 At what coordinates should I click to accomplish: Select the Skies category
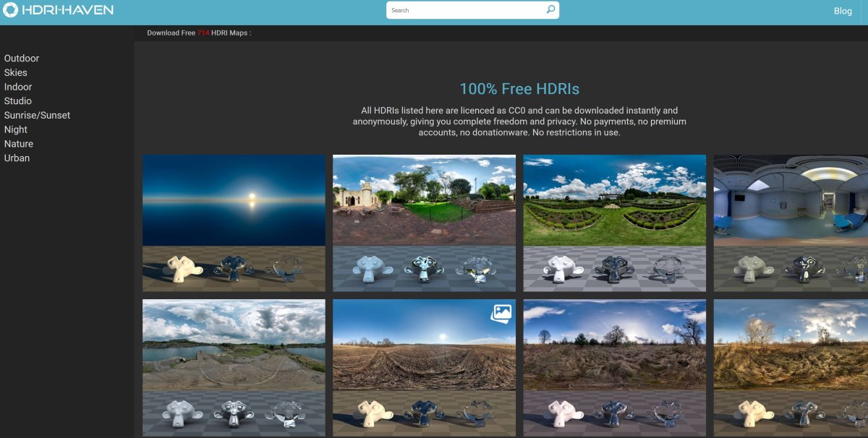coord(16,73)
